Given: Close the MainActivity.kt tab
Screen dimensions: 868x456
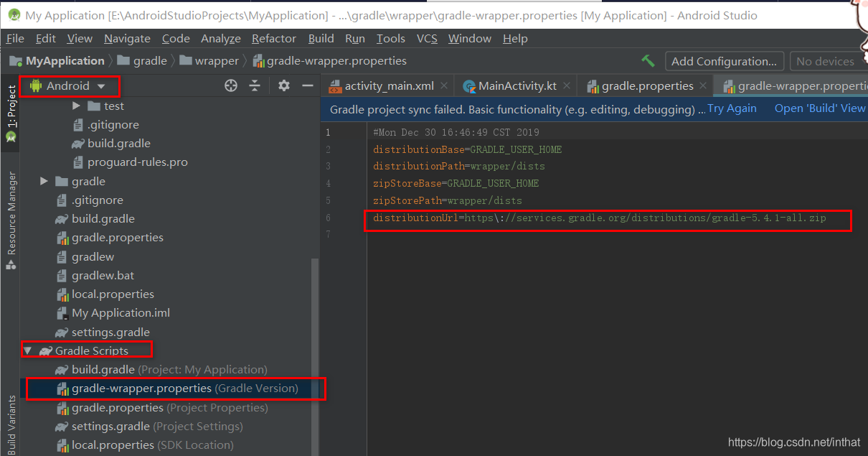Looking at the screenshot, I should (567, 86).
